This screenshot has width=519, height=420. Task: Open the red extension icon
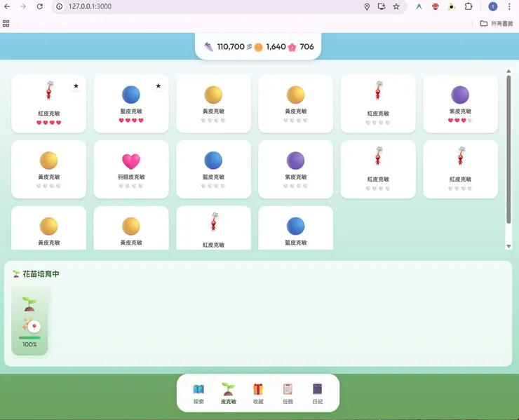pos(436,6)
